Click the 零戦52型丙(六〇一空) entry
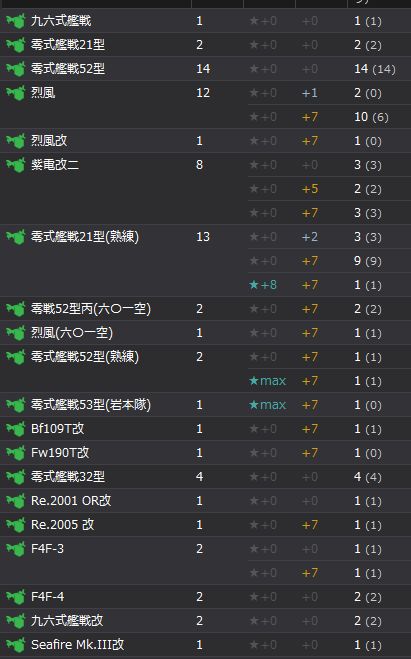 tap(91, 309)
